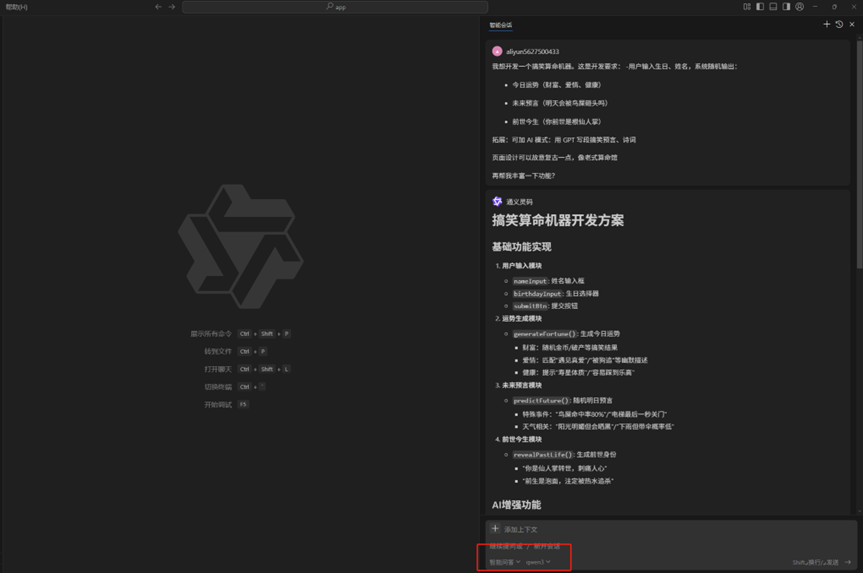Toggle the primary side bar
Screen dimensions: 863x573
click(x=760, y=7)
